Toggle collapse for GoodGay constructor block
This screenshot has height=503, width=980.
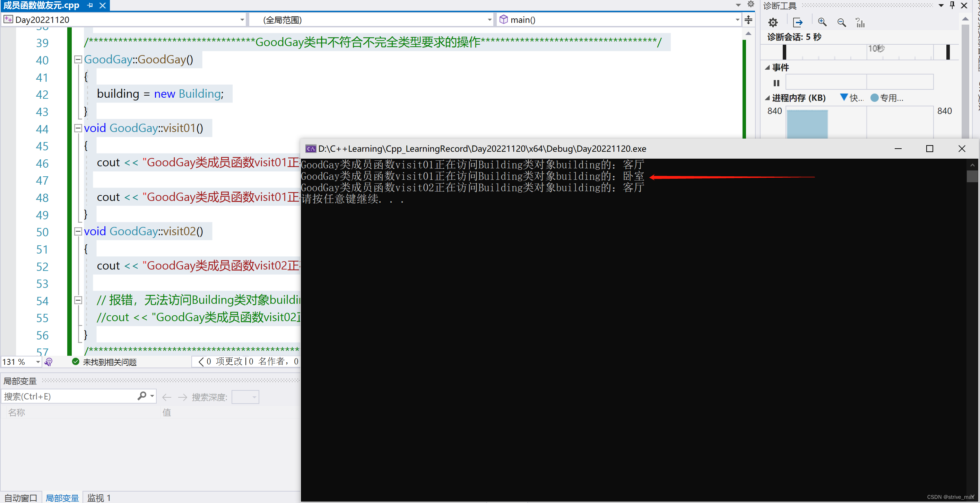click(76, 59)
